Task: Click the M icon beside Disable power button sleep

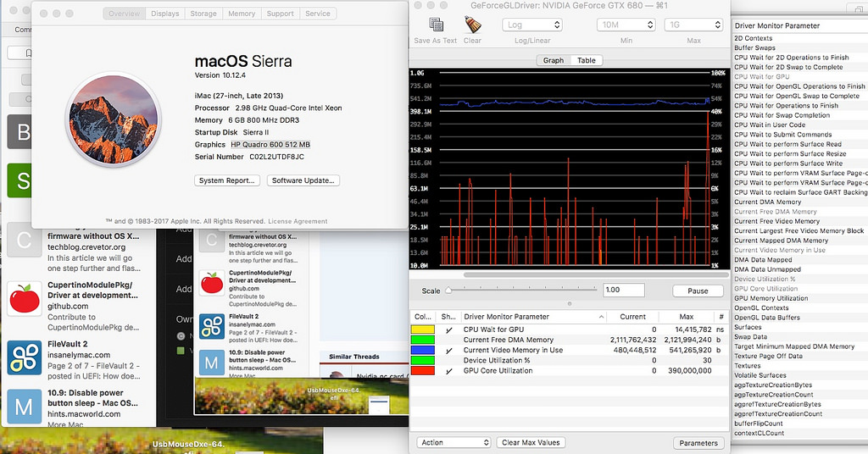Action: pos(212,363)
